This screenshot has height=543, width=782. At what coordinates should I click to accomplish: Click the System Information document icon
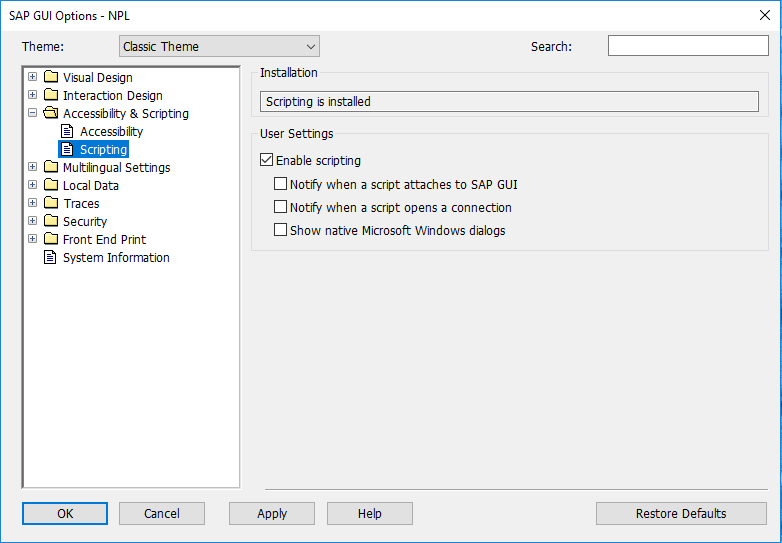coord(50,257)
